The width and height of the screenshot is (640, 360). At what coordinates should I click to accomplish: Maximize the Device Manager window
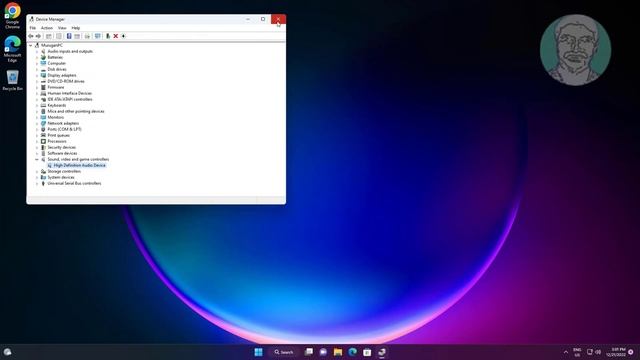coord(263,19)
